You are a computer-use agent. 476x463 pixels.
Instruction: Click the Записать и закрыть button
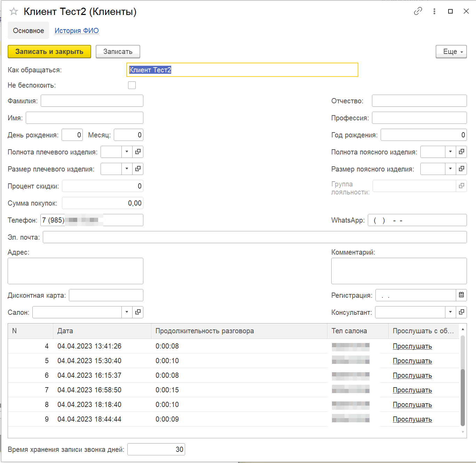49,51
